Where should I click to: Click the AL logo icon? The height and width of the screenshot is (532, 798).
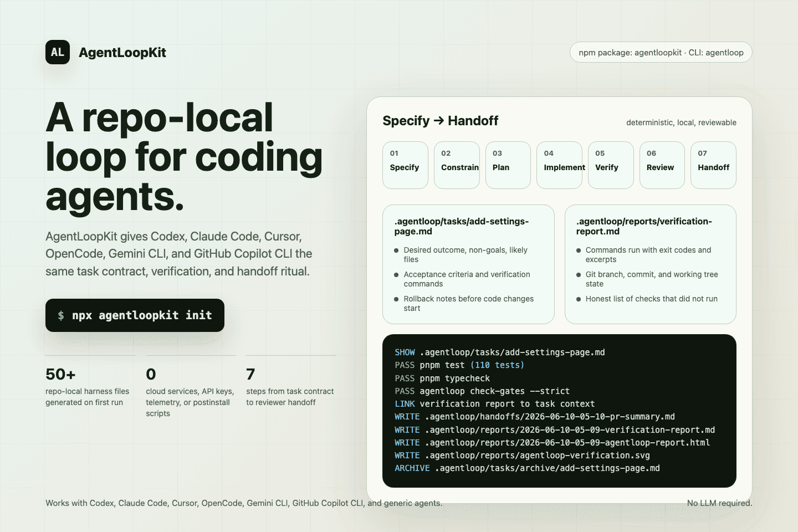[x=58, y=52]
